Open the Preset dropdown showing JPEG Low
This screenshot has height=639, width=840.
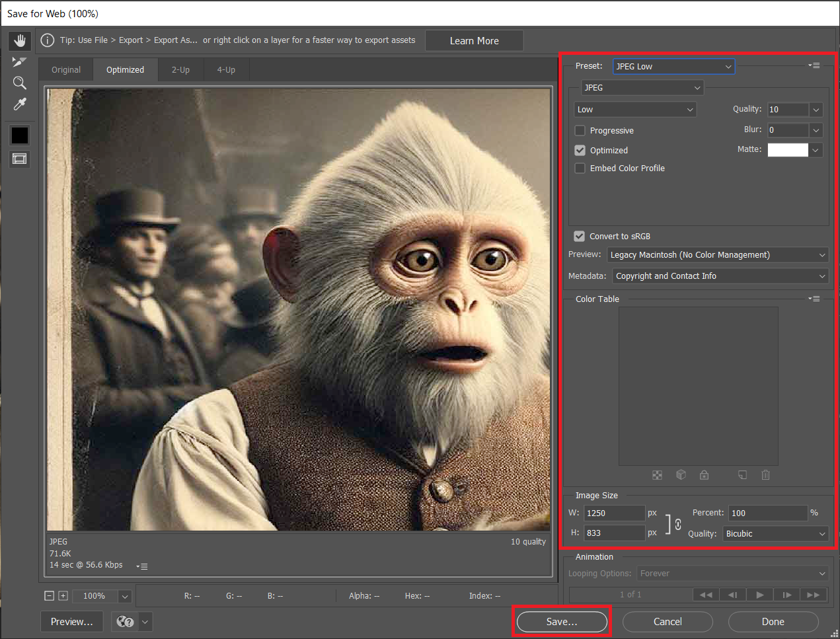(x=673, y=66)
